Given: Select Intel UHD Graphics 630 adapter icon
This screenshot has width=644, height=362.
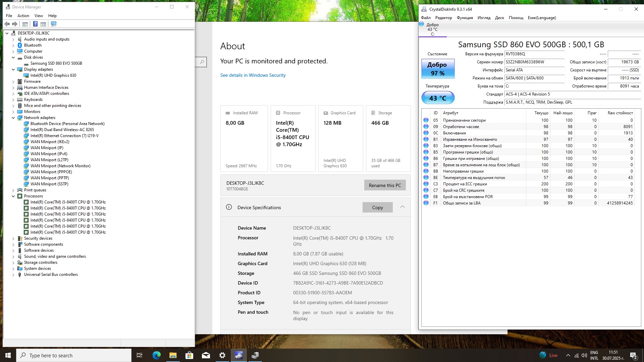Looking at the screenshot, I should point(26,75).
